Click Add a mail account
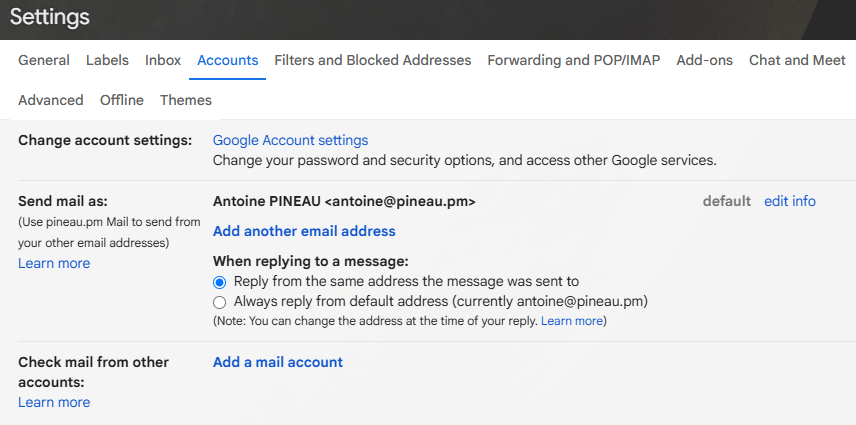The width and height of the screenshot is (856, 425). 278,362
